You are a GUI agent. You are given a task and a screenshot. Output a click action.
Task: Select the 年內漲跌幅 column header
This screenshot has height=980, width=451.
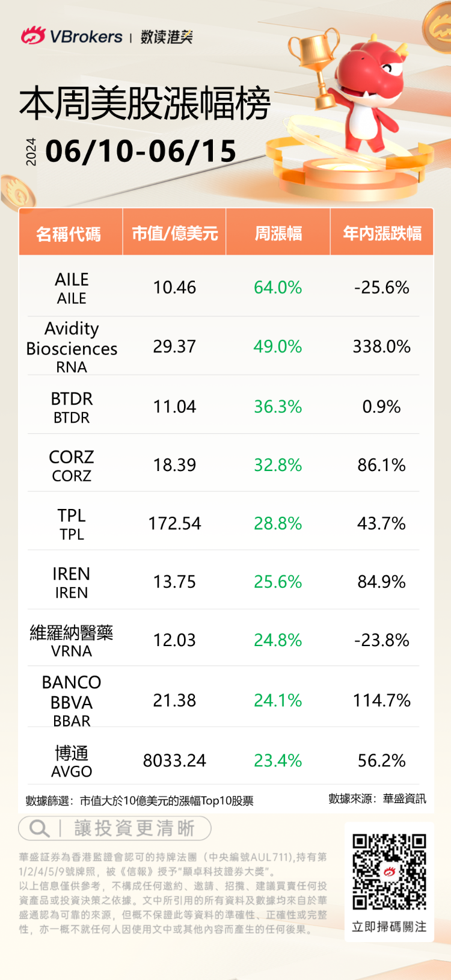point(382,233)
